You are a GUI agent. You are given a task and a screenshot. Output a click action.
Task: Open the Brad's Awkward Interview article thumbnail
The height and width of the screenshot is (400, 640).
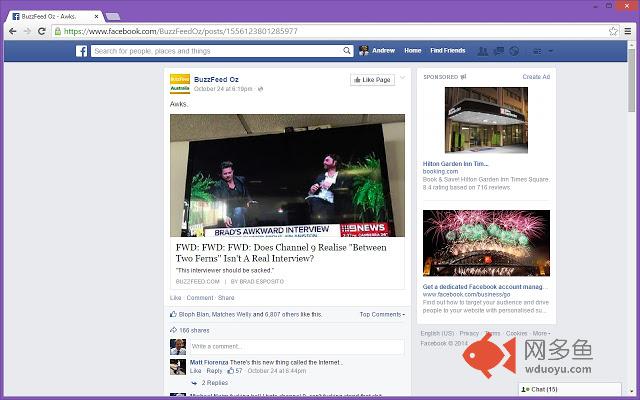pos(287,176)
